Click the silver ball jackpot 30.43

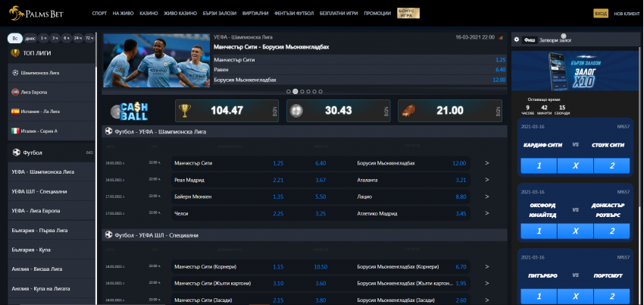[338, 111]
